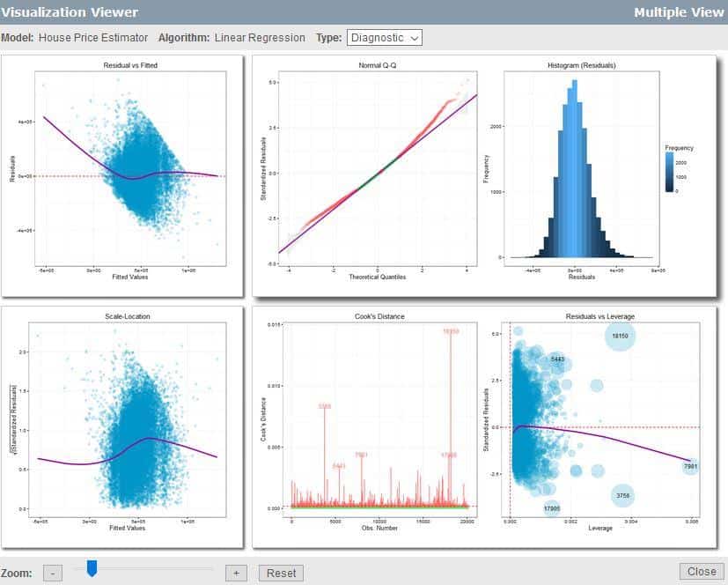728x585 pixels.
Task: Click bubble 7981 at leverage curve end
Action: pos(690,466)
